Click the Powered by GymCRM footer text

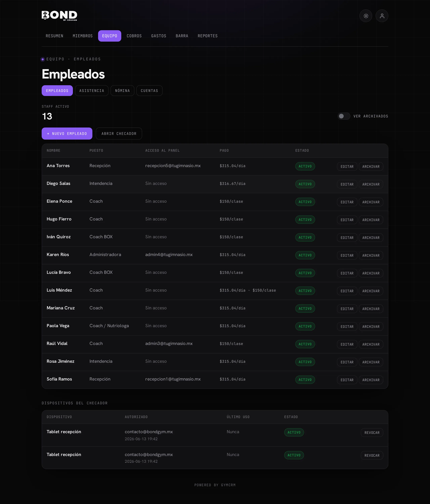(215, 485)
